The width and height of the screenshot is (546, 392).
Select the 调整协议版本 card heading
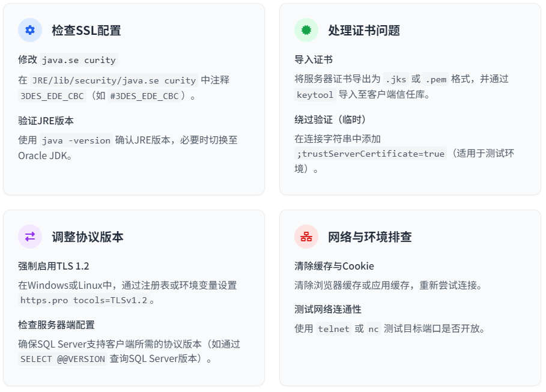88,237
